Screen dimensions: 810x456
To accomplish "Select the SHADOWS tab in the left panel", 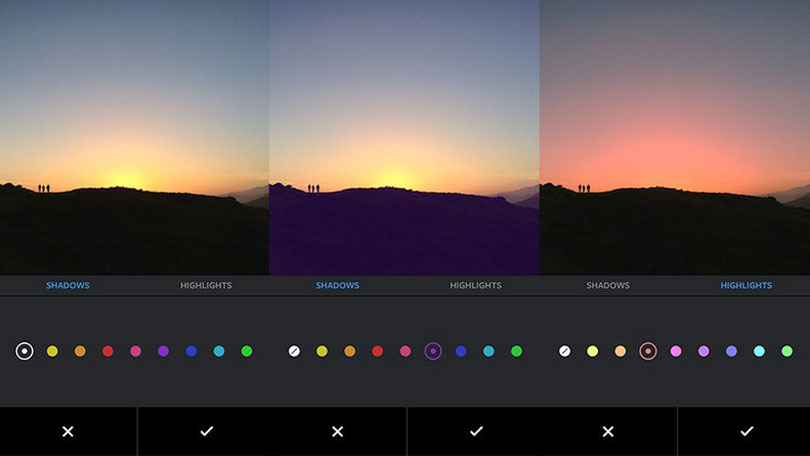I will pos(68,285).
